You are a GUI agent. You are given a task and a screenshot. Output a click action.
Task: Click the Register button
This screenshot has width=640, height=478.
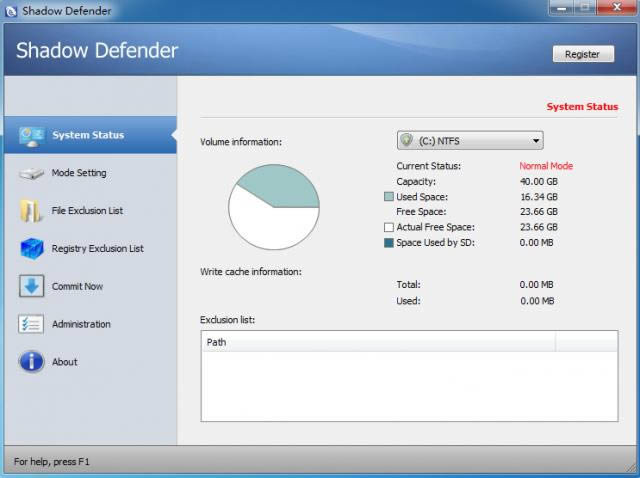click(x=583, y=54)
